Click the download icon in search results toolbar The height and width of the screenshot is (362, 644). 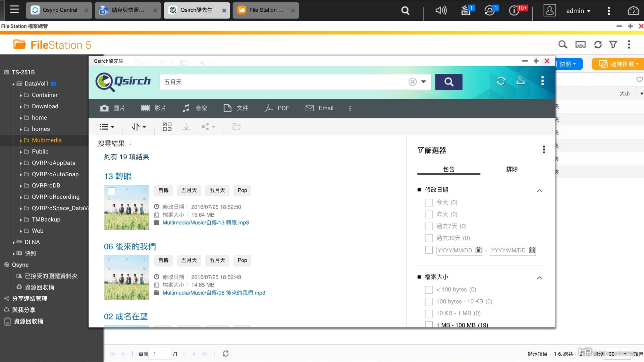186,127
